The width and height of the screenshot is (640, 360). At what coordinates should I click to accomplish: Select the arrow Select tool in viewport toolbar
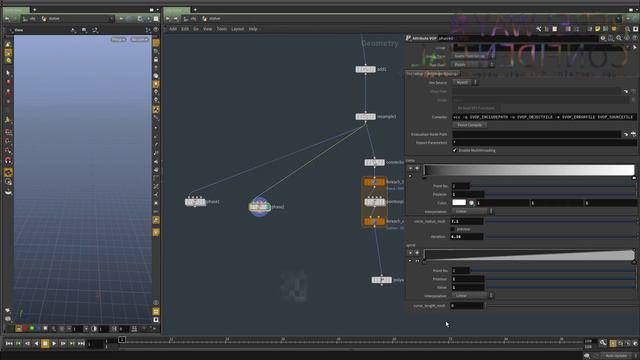(x=8, y=73)
